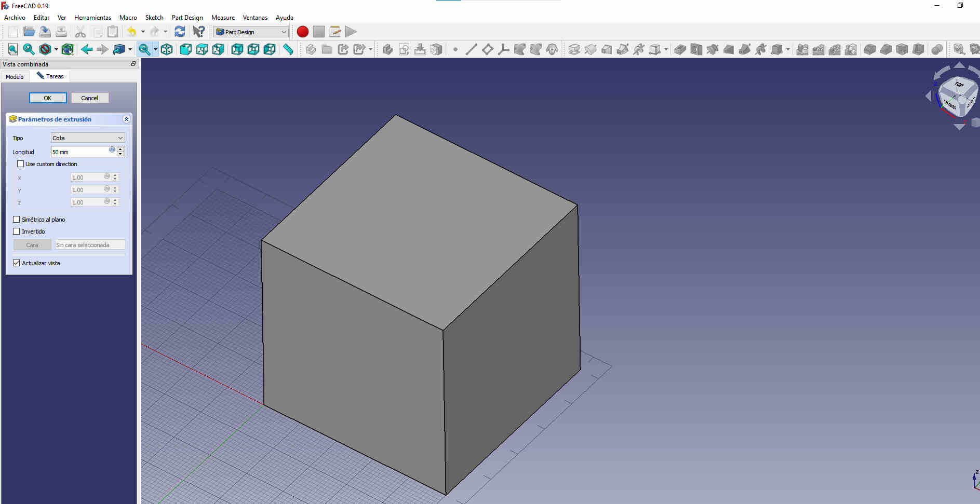Click the Create body icon
The height and width of the screenshot is (504, 980).
click(387, 49)
